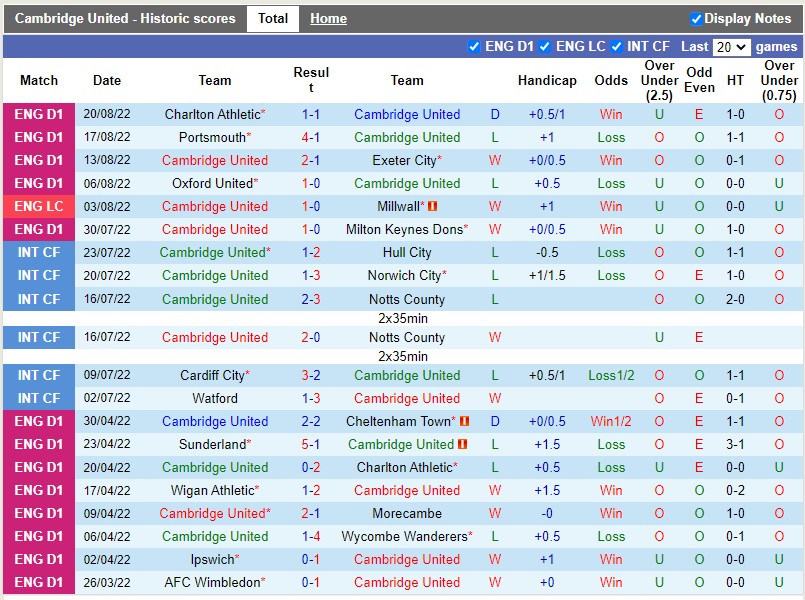Open the Portsmouth team link
805x600 pixels.
[215, 138]
